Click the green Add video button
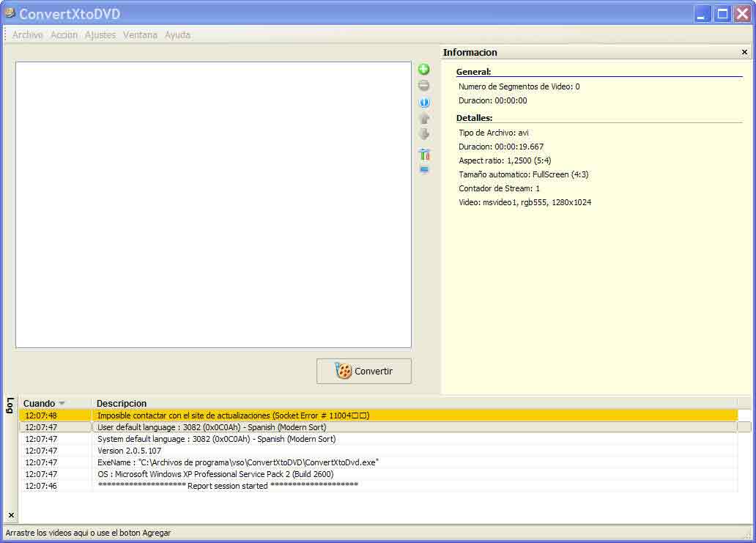Screen dimensions: 756x543 (424, 70)
